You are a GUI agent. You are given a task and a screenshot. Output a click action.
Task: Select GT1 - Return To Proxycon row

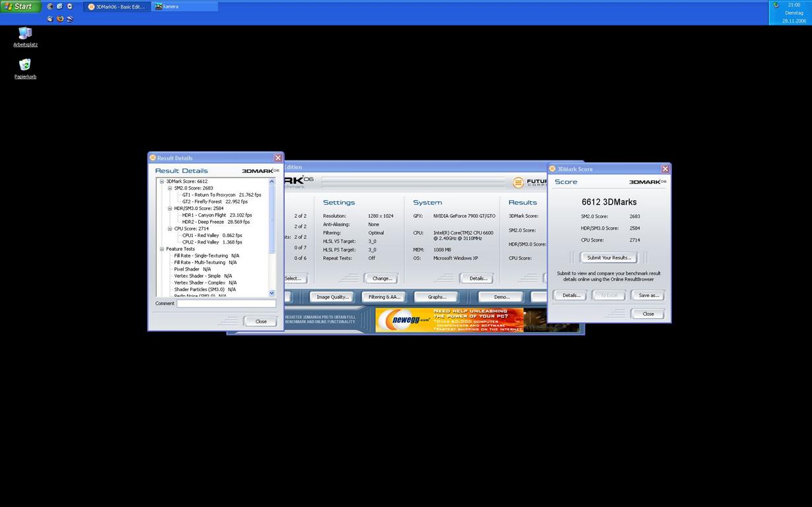pyautogui.click(x=221, y=195)
